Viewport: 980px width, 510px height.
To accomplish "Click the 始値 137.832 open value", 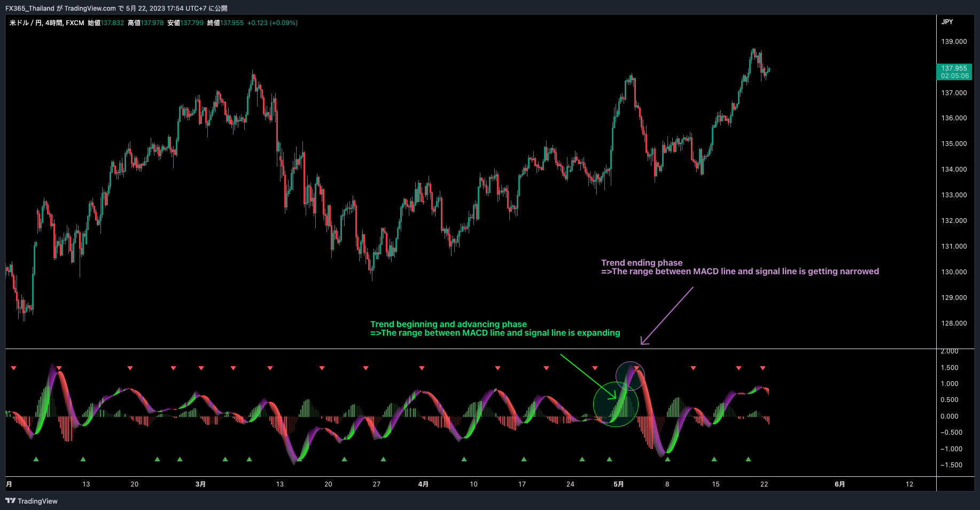I will 106,23.
